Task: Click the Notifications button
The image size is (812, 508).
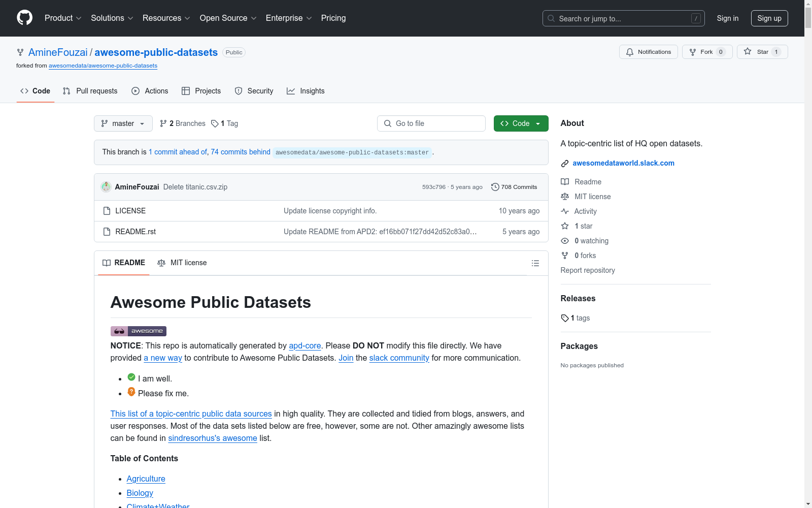Action: click(649, 52)
